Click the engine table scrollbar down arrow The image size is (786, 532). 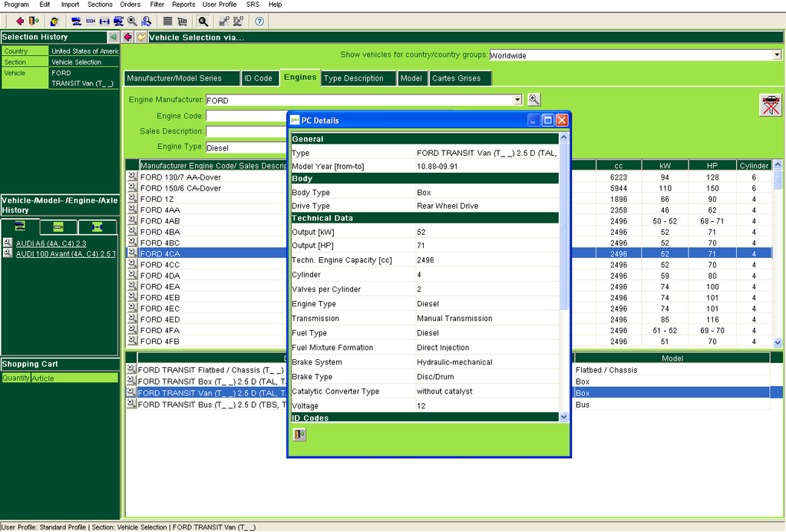click(x=778, y=342)
